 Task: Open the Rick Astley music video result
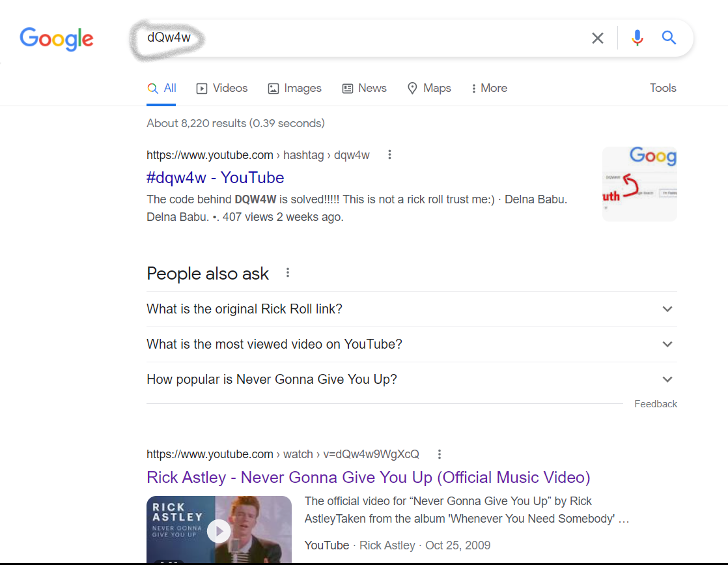(x=368, y=477)
